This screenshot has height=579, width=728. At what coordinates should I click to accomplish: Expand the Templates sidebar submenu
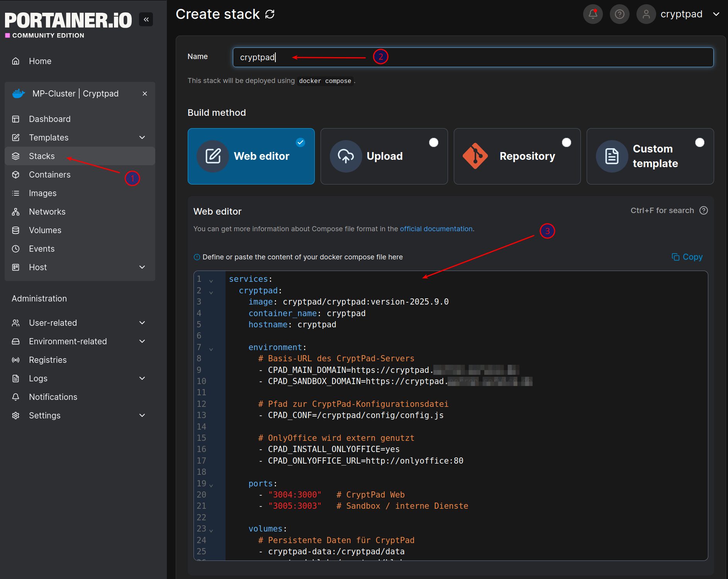142,137
